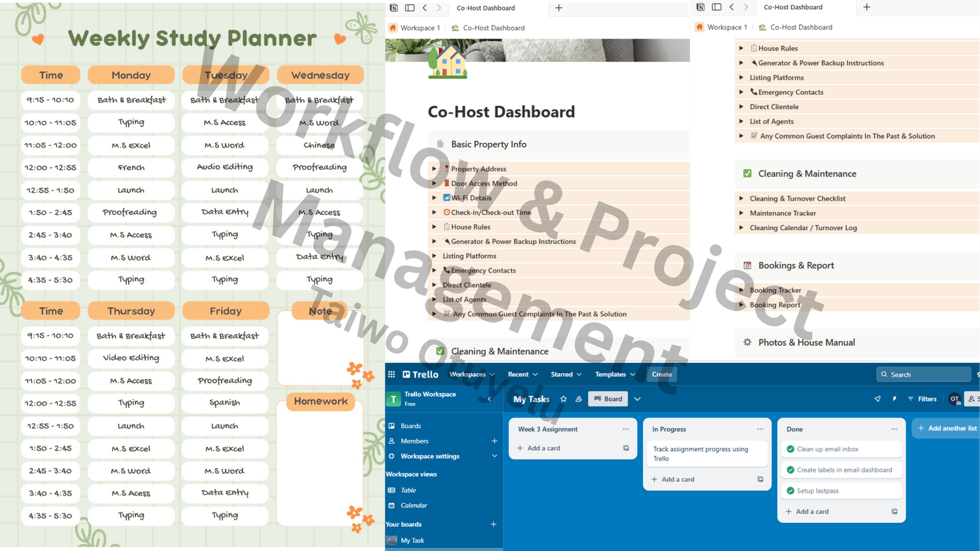Open board visibility icon beside the star
The image size is (980, 551).
pos(579,399)
